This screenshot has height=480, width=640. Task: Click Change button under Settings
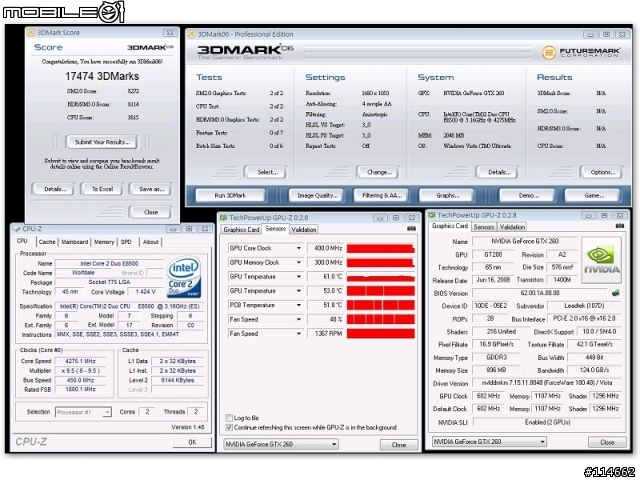tap(379, 172)
